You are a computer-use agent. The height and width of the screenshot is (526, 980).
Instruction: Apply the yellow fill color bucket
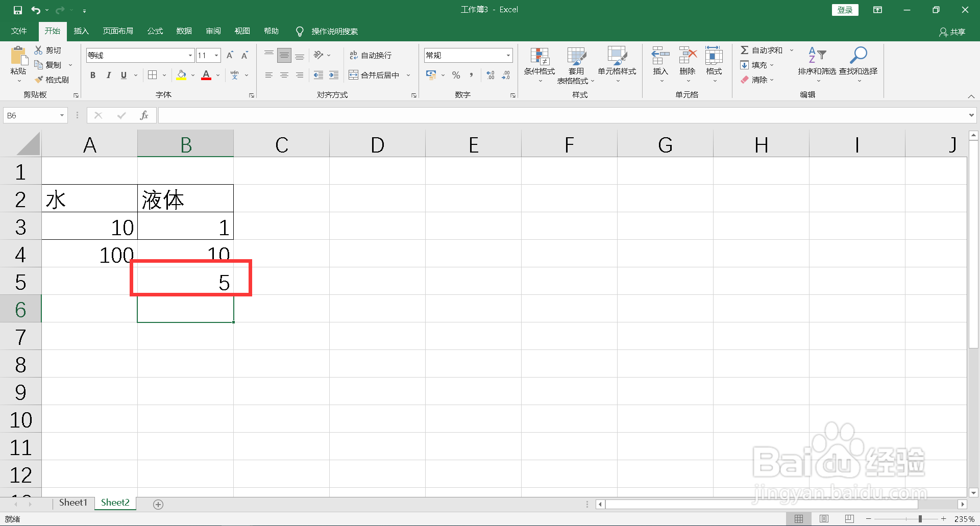[x=181, y=75]
